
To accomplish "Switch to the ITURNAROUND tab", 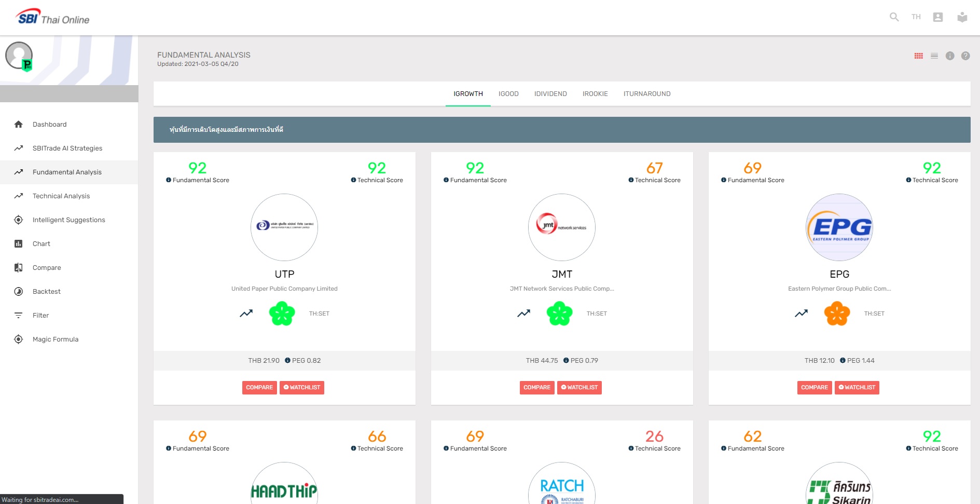I will tap(647, 94).
